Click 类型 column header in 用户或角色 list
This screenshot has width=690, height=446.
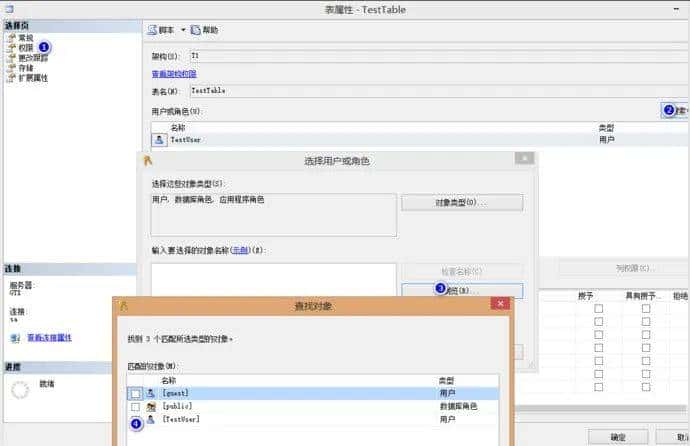point(606,128)
